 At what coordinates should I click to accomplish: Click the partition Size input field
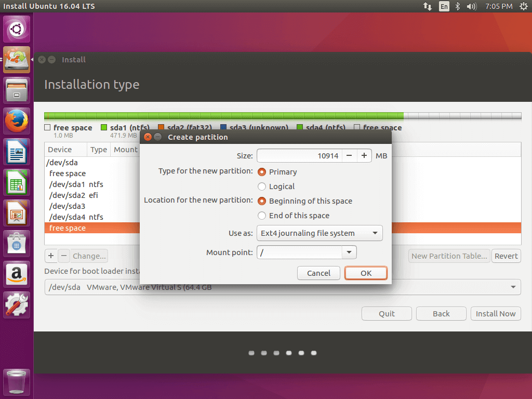[299, 156]
